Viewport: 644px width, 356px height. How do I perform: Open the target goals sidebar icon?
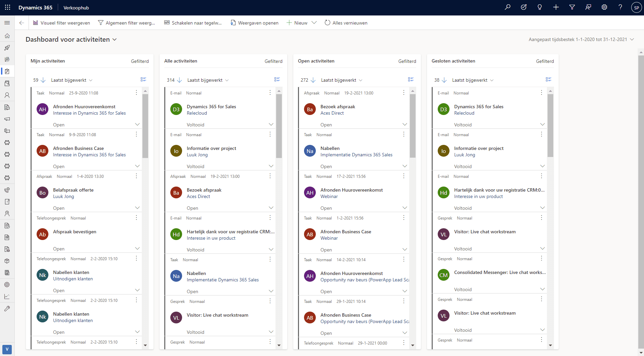click(7, 284)
